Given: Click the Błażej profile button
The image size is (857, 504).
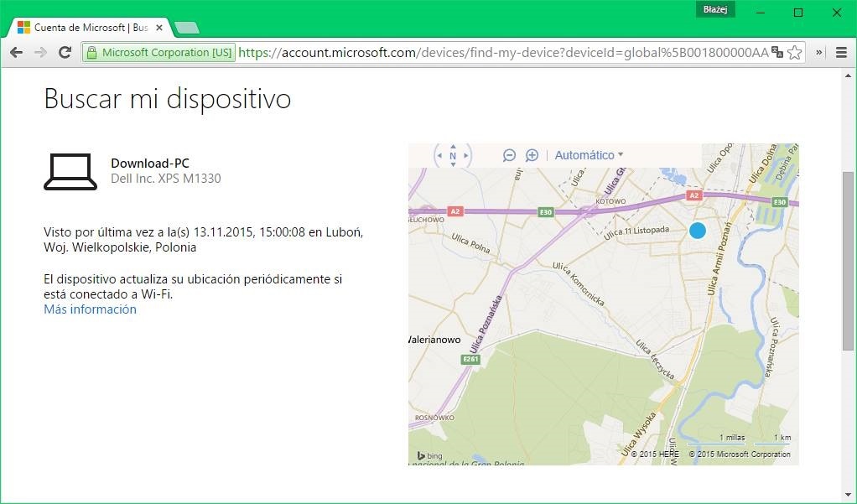Looking at the screenshot, I should (715, 10).
